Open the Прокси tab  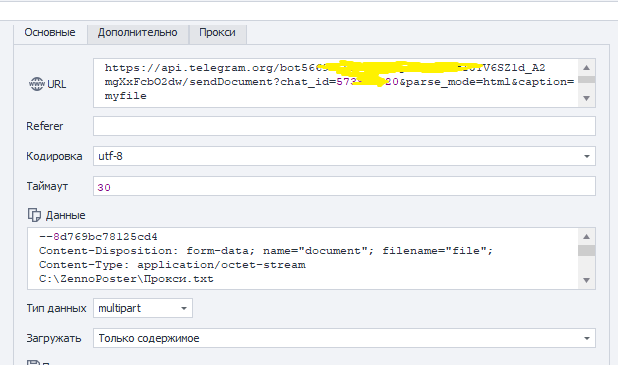pos(218,32)
